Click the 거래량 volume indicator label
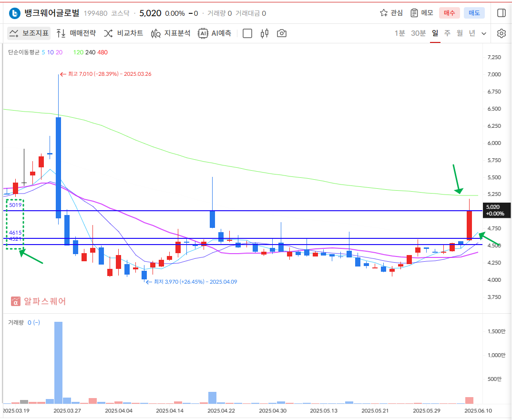512x420 pixels. (x=16, y=323)
